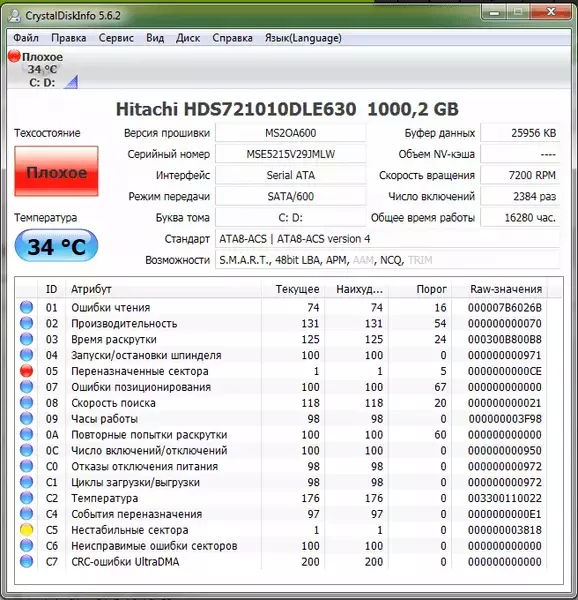Click raw value 003300110022
Viewport: 578px width, 600px height.
tap(505, 498)
